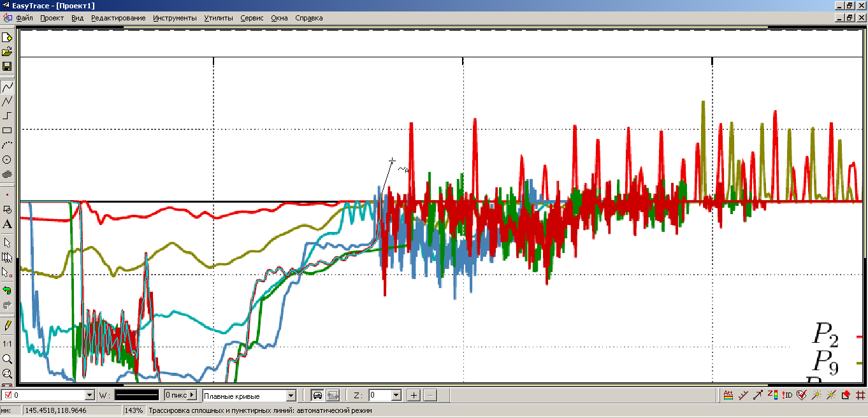Click the open project folder icon
The height and width of the screenshot is (418, 868).
(x=7, y=52)
